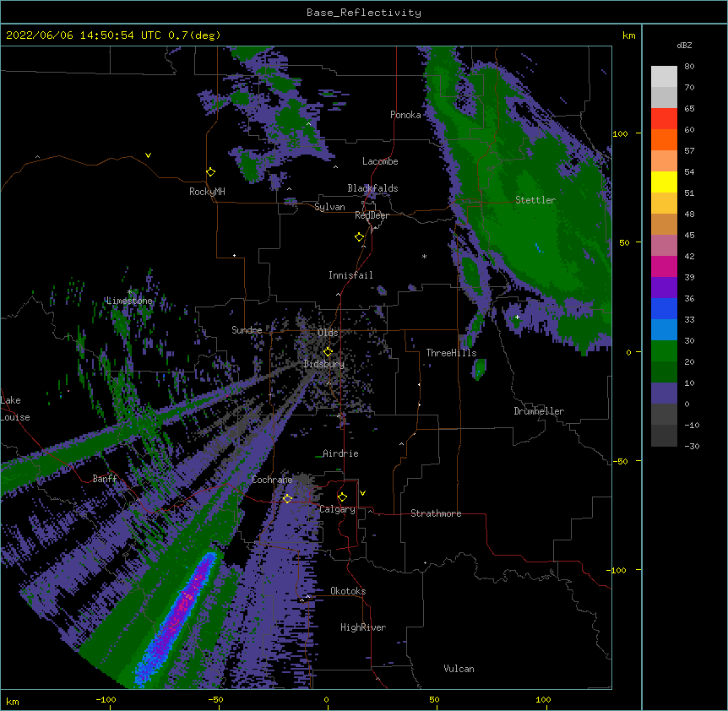Click the Lake Louise label
Viewport: 728px width, 711px height.
14,409
